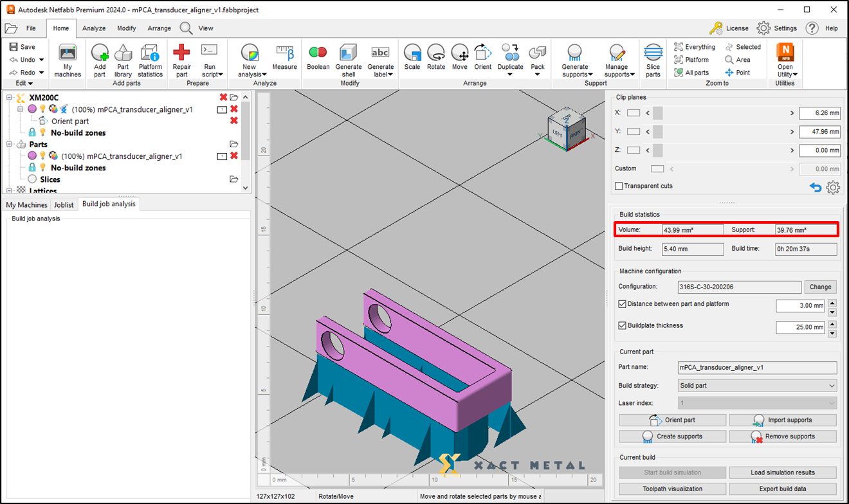The image size is (849, 504).
Task: Click the Toolpath visualization button
Action: coord(673,489)
